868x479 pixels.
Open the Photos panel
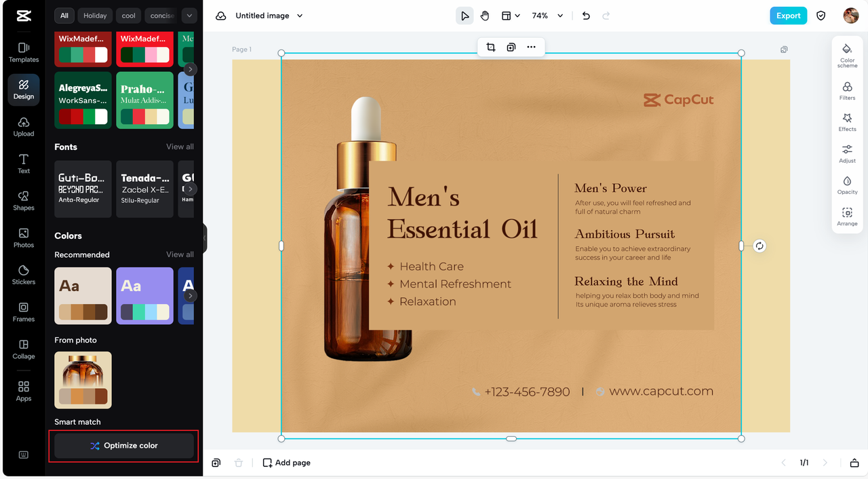tap(24, 238)
